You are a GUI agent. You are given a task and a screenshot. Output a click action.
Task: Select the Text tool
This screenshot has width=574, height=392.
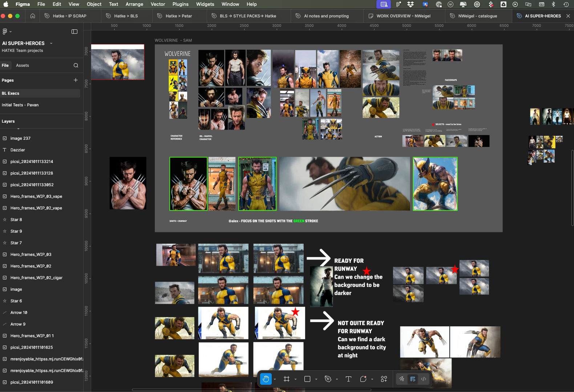348,379
